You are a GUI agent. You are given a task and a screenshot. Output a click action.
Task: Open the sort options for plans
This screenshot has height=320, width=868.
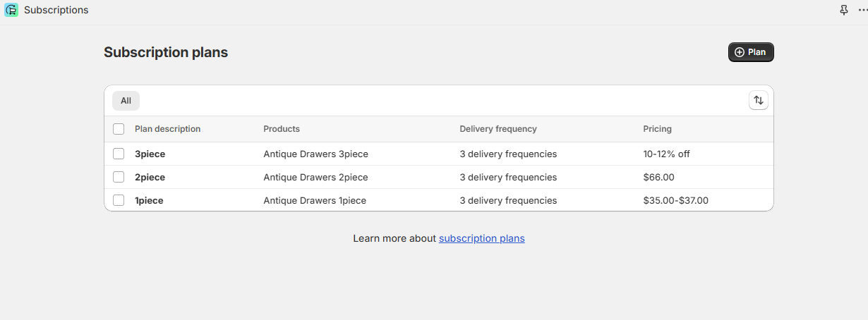(x=758, y=101)
